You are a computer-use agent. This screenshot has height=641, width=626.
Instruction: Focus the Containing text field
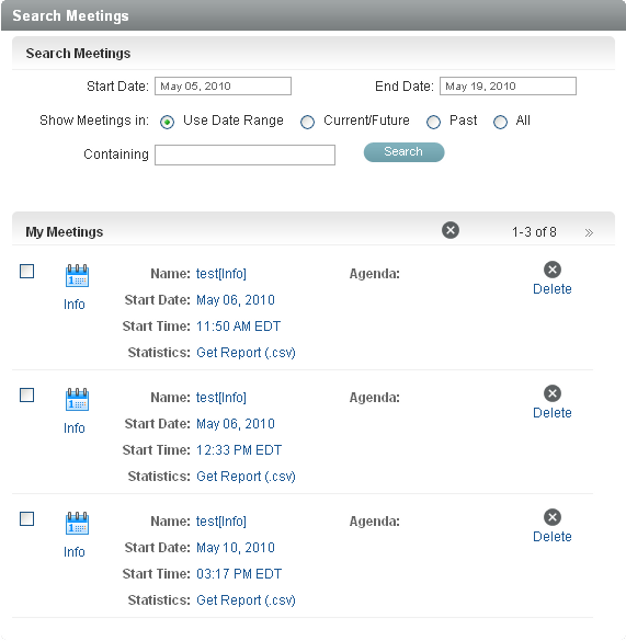point(245,155)
